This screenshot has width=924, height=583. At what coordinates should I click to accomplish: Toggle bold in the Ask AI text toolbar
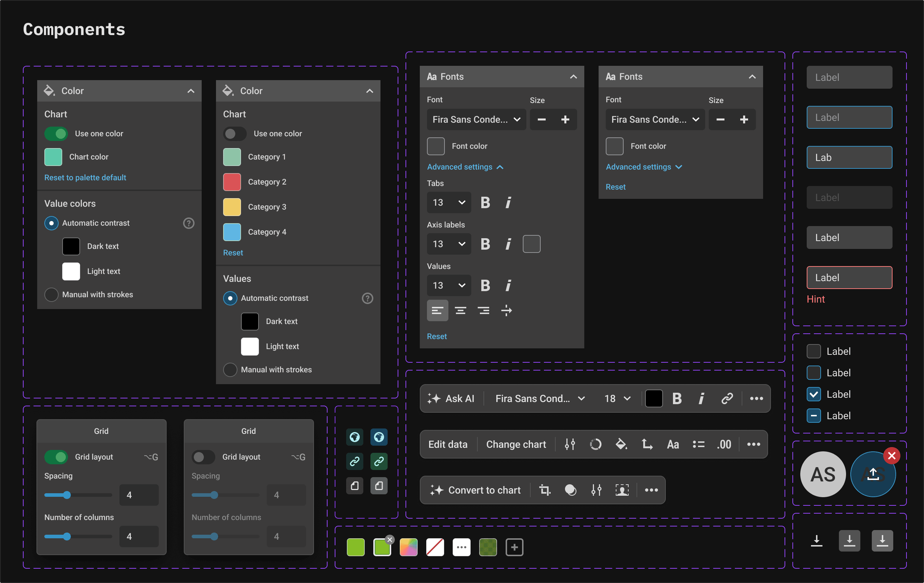pos(677,398)
